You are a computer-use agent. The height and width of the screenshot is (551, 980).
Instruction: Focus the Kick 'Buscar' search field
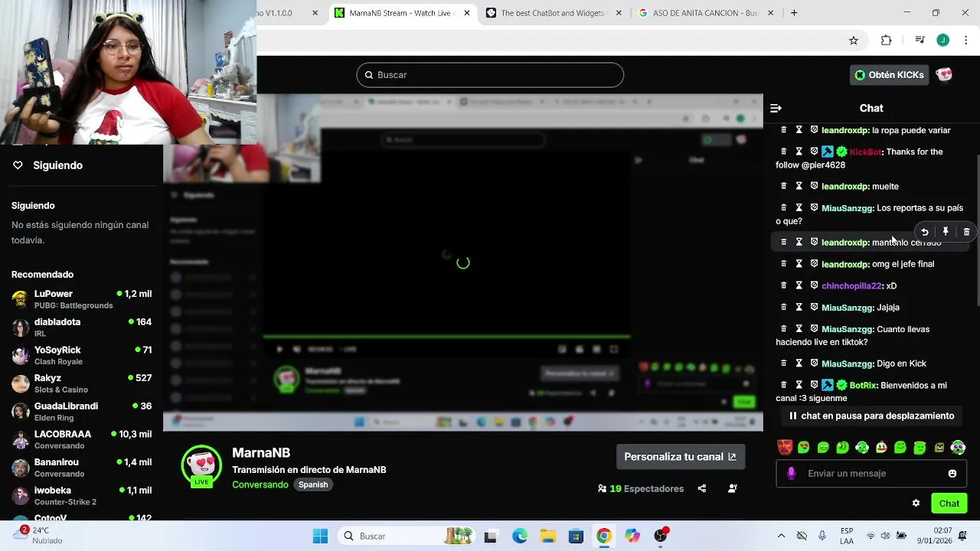(490, 75)
